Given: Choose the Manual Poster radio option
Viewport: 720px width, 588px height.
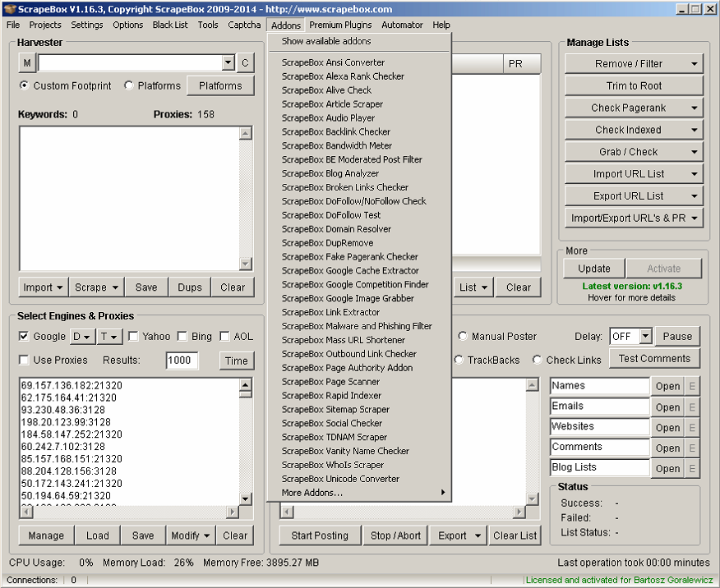Looking at the screenshot, I should coord(463,336).
